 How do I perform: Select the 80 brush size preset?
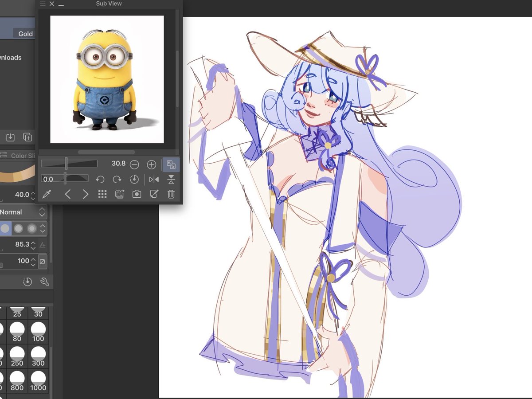[17, 331]
